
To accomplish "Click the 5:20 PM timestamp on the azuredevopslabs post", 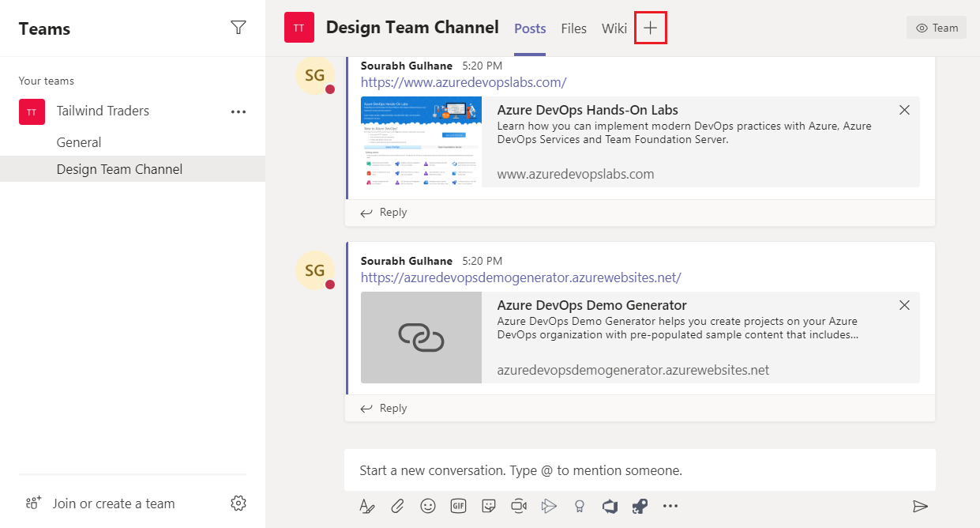I will pos(482,66).
